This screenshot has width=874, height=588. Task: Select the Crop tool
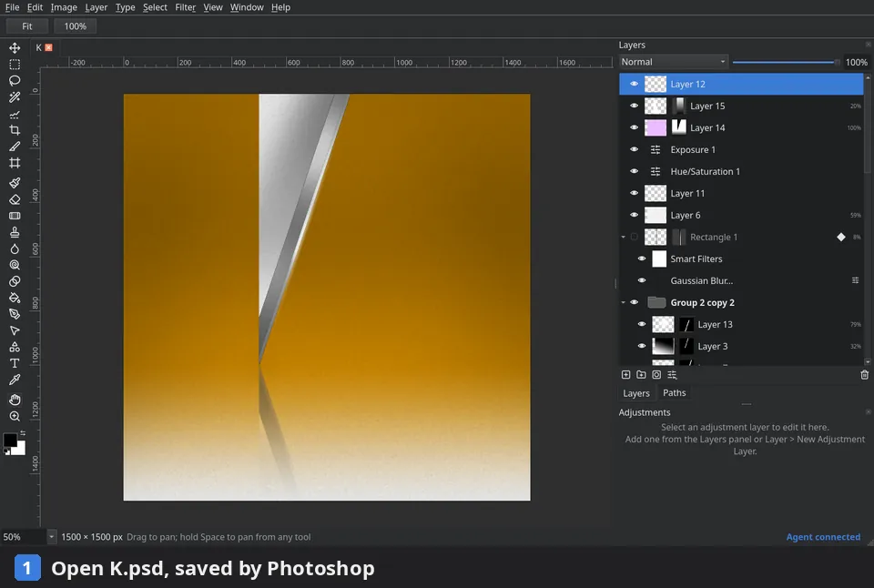[x=15, y=130]
